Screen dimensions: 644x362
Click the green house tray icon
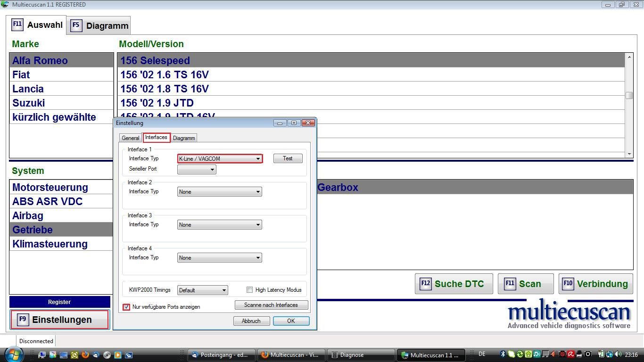[x=528, y=354]
